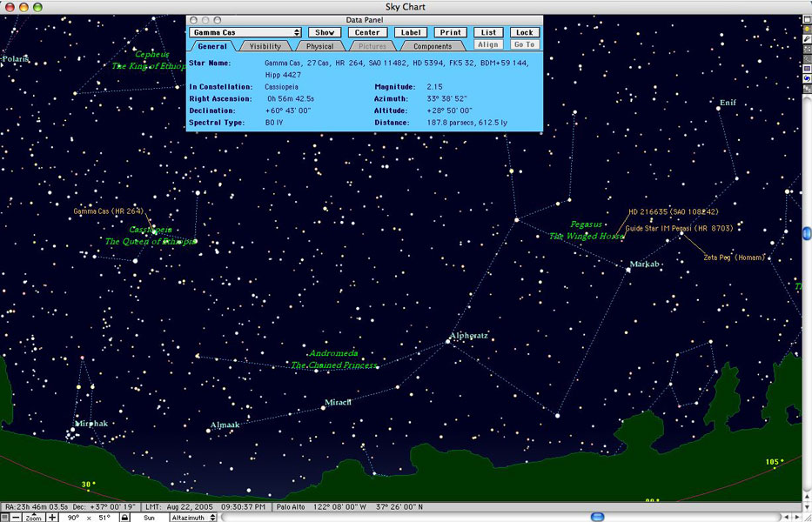
Task: Select the dimmed Pictures tab
Action: [372, 46]
